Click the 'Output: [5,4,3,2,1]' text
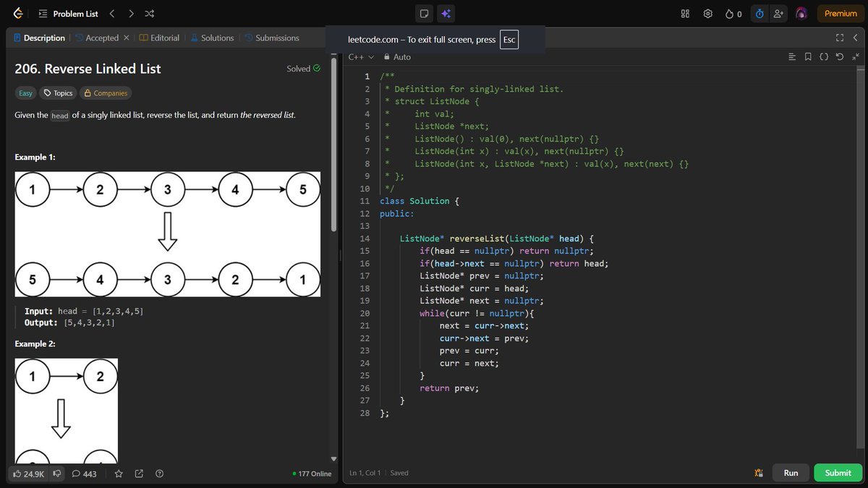 pyautogui.click(x=69, y=322)
